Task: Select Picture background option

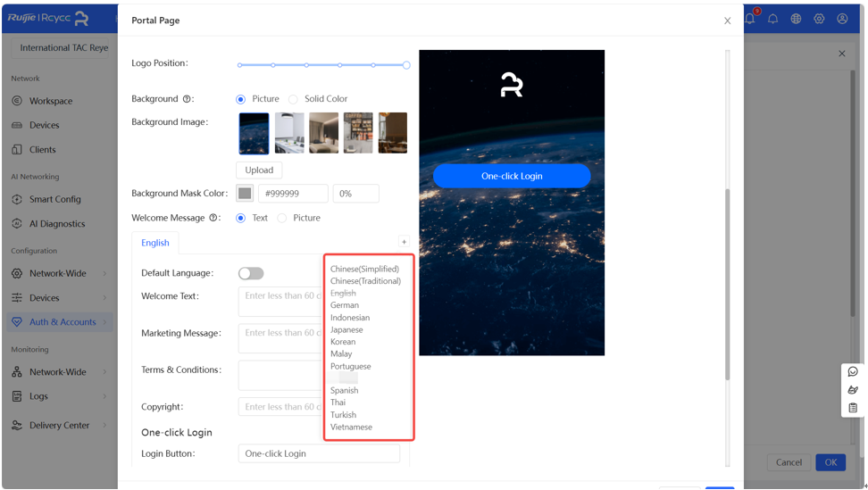Action: [240, 100]
